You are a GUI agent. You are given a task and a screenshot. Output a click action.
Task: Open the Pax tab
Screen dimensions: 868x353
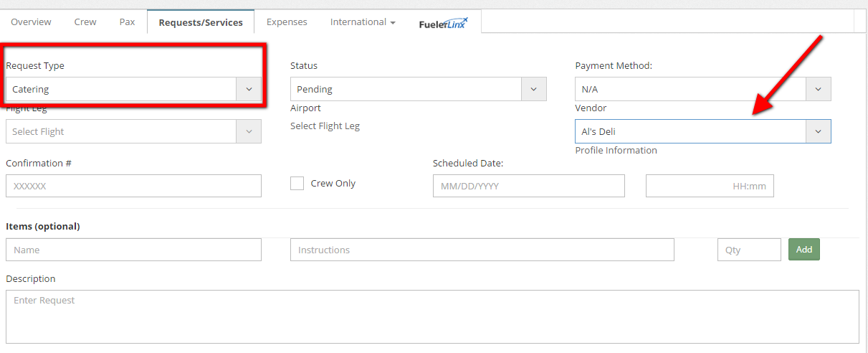point(127,22)
